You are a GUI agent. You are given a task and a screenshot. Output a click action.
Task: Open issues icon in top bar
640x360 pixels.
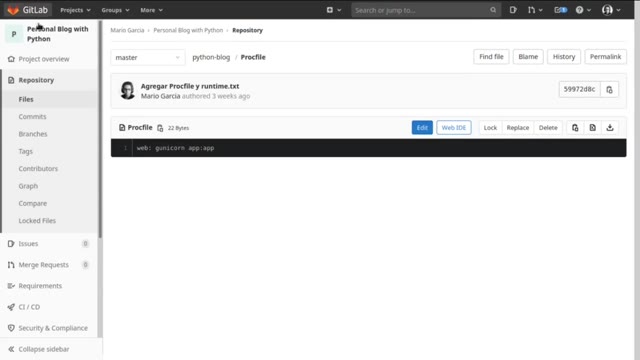pyautogui.click(x=513, y=10)
